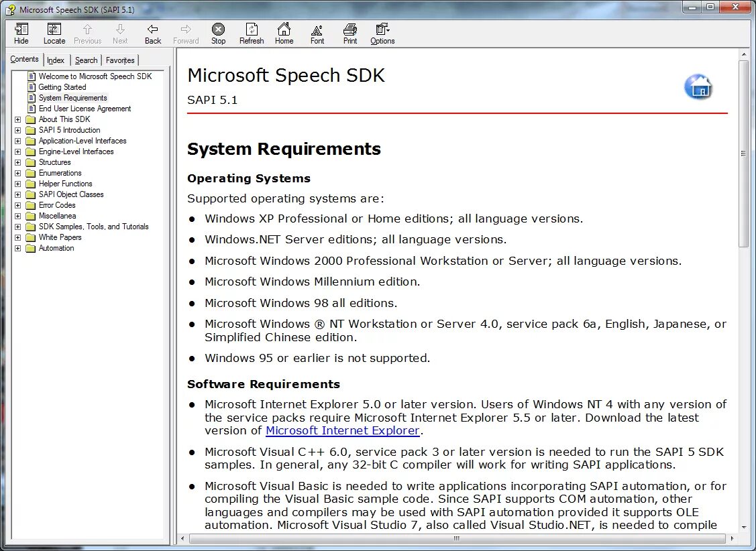Click the Next toolbar icon
756x551 pixels.
[120, 34]
